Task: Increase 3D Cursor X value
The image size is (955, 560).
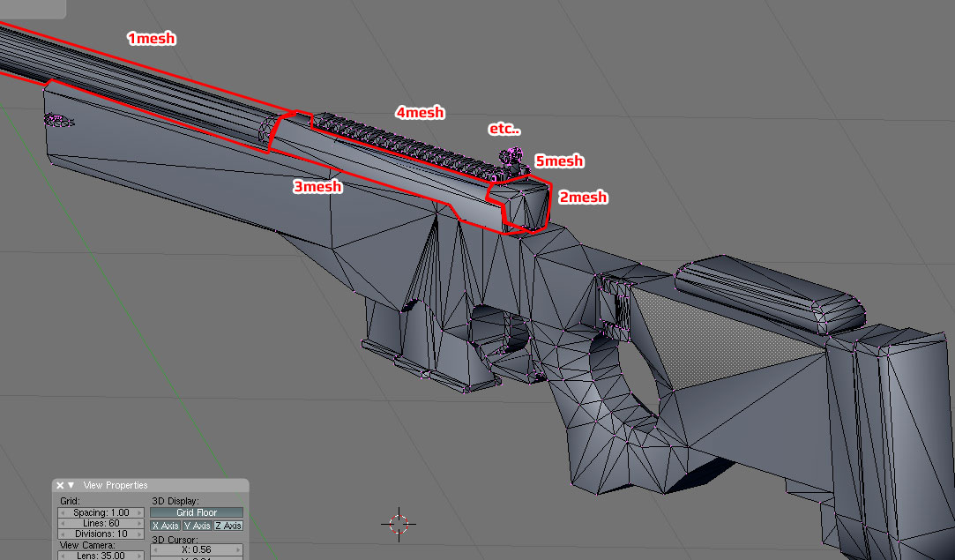Action: point(237,550)
